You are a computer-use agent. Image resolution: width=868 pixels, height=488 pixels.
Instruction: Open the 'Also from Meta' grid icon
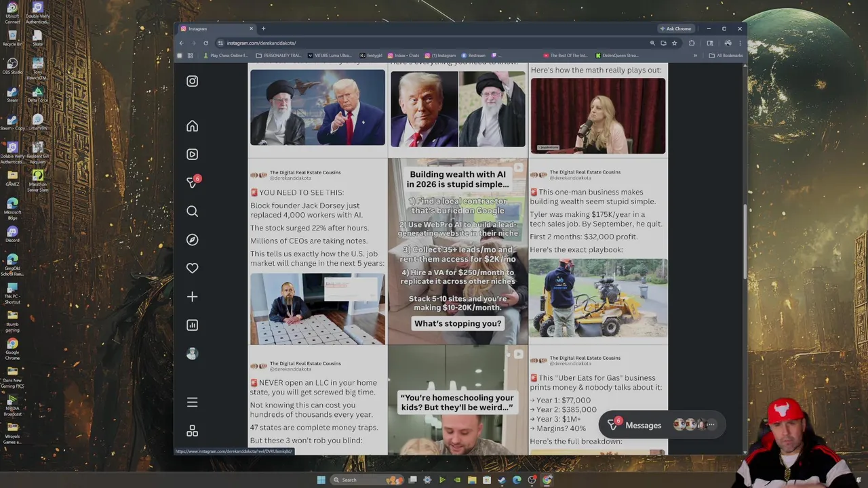point(193,431)
